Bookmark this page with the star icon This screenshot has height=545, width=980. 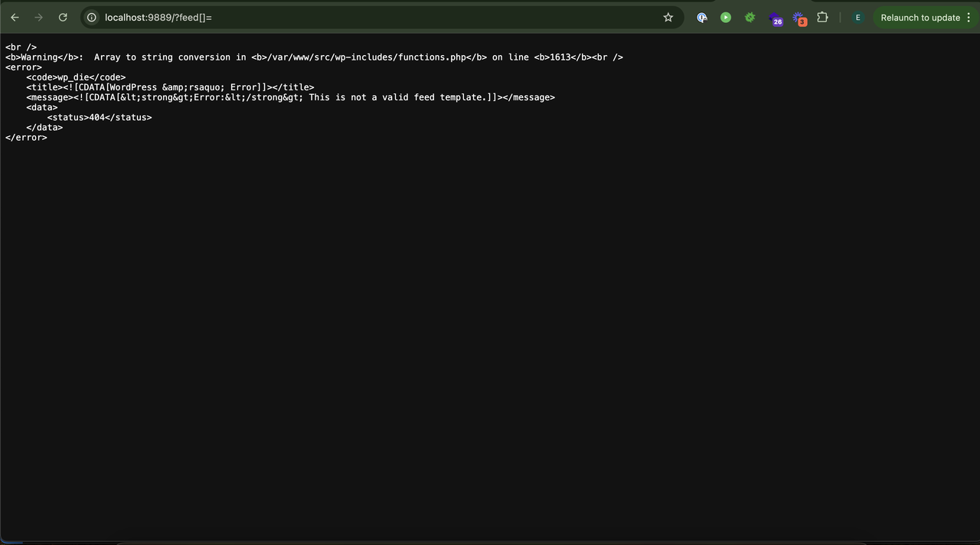(x=668, y=18)
